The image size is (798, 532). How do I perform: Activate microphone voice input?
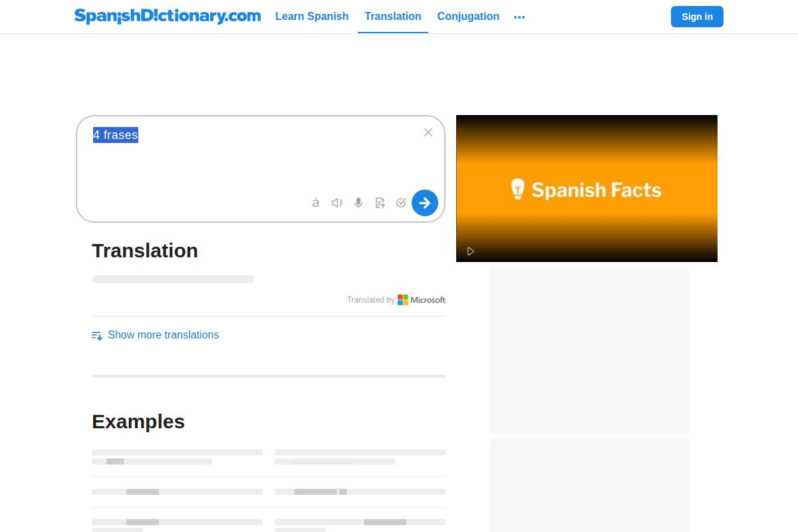[358, 203]
